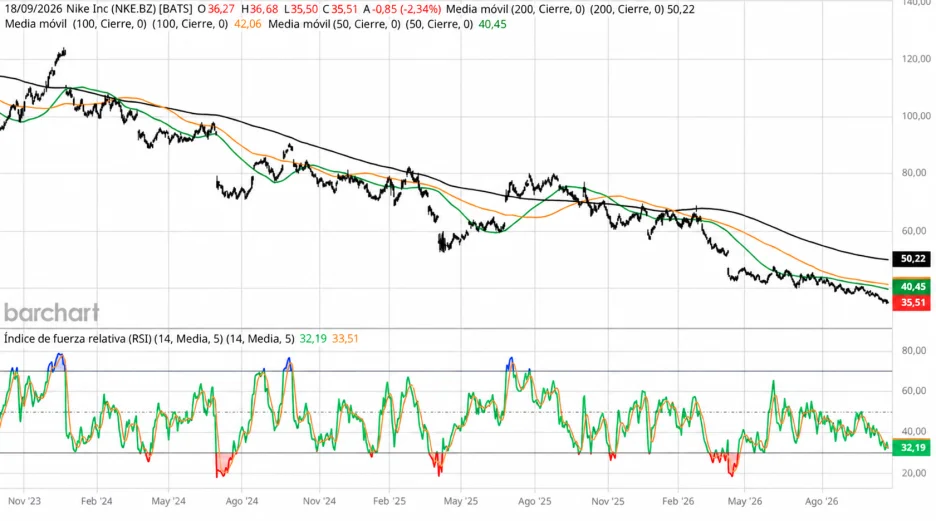Click the Nov '23 date label

24,501
